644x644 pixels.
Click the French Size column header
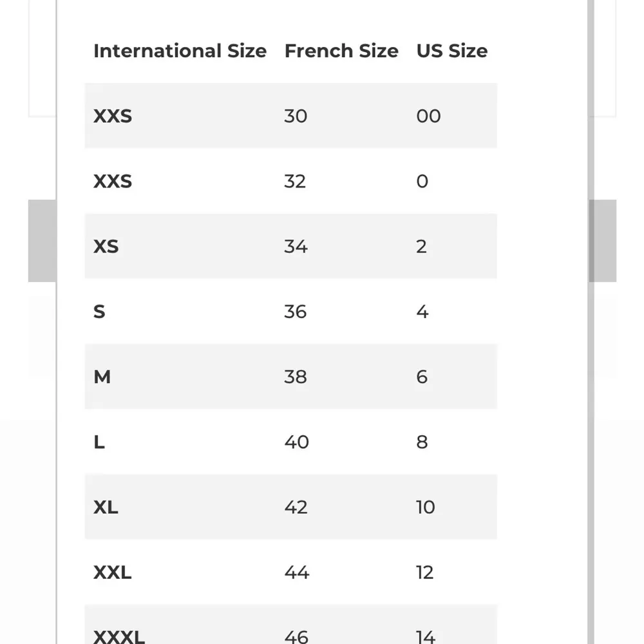pos(341,51)
